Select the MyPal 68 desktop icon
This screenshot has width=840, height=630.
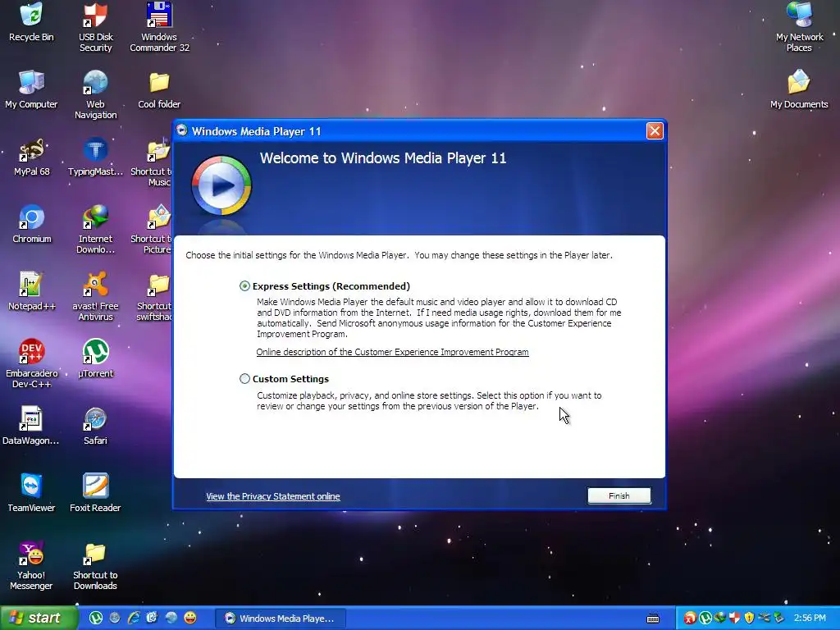(x=31, y=157)
